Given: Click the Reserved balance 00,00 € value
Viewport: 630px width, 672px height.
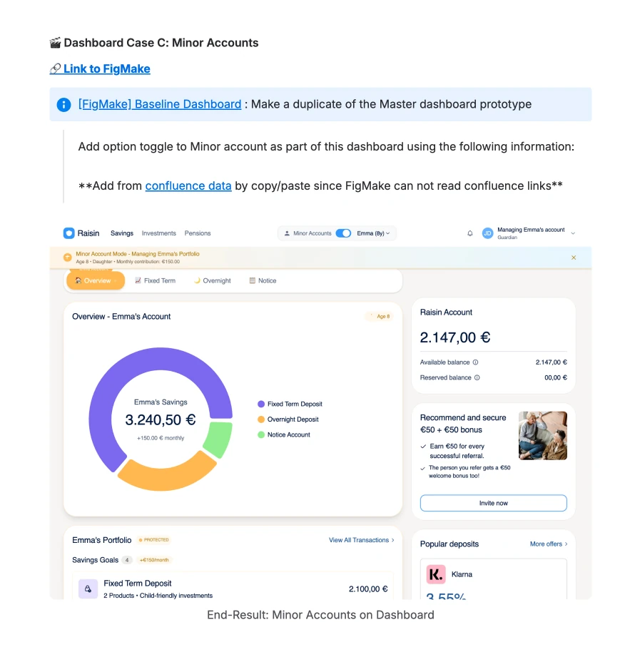Looking at the screenshot, I should (555, 377).
